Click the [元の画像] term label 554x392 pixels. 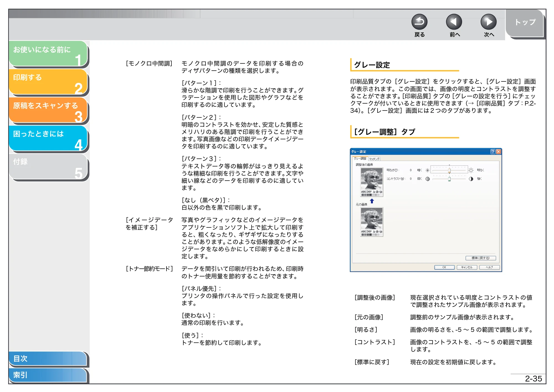pos(369,317)
